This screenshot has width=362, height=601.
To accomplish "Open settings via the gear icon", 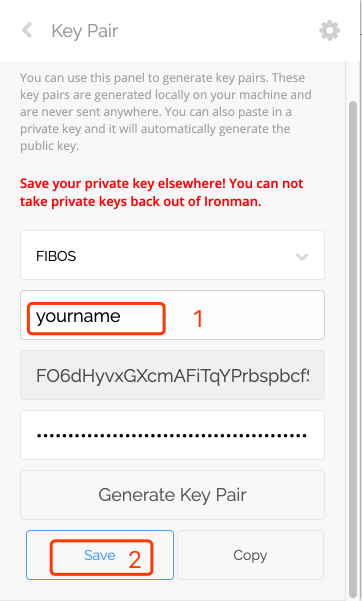I will [330, 31].
